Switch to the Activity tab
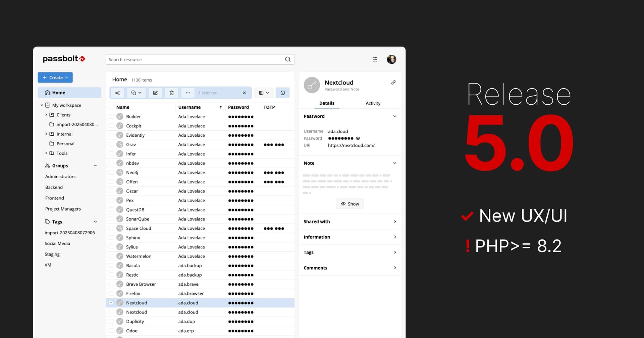This screenshot has width=644, height=338. click(373, 103)
